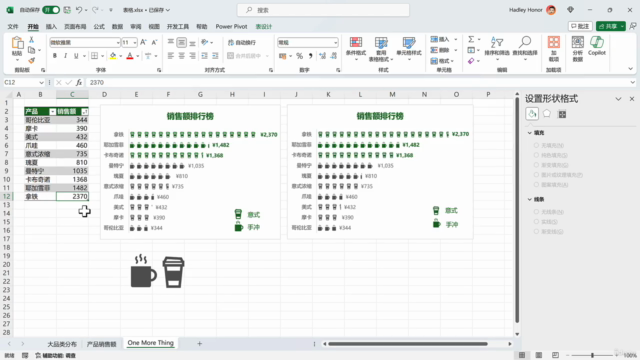This screenshot has width=640, height=360.
Task: Open Find & Select magnifier
Action: (525, 49)
